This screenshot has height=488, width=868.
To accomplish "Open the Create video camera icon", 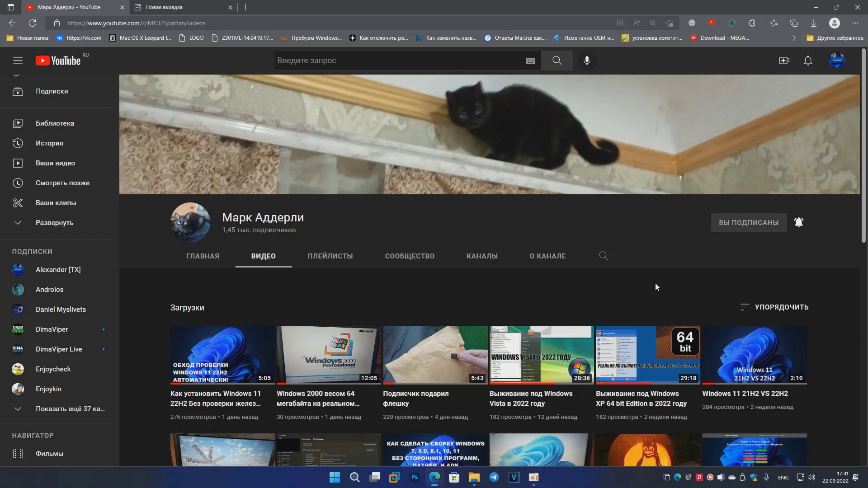I will point(784,61).
